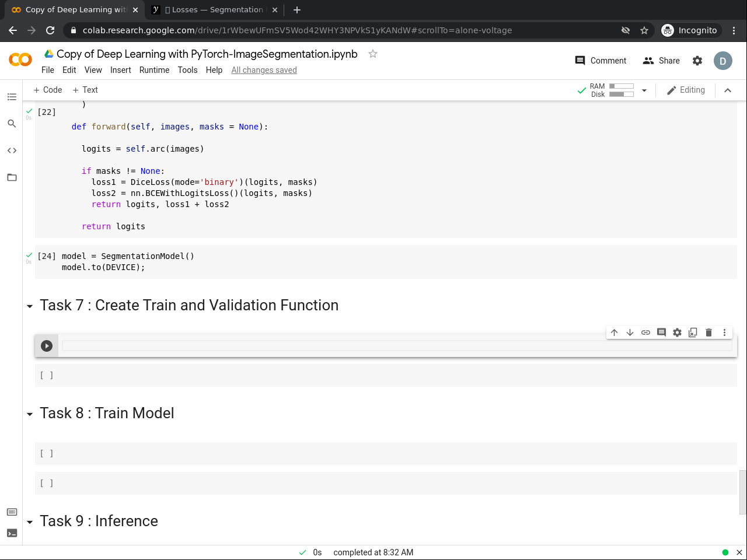Collapse the Task 7 section
The image size is (747, 560).
coord(30,306)
